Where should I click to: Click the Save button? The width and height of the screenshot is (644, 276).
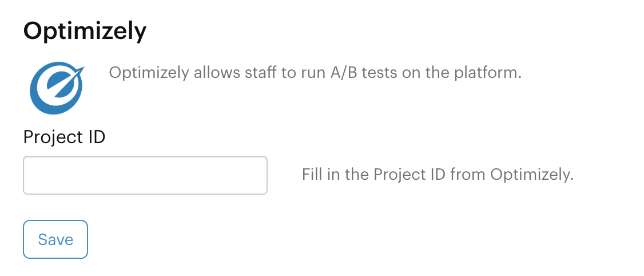pos(55,239)
